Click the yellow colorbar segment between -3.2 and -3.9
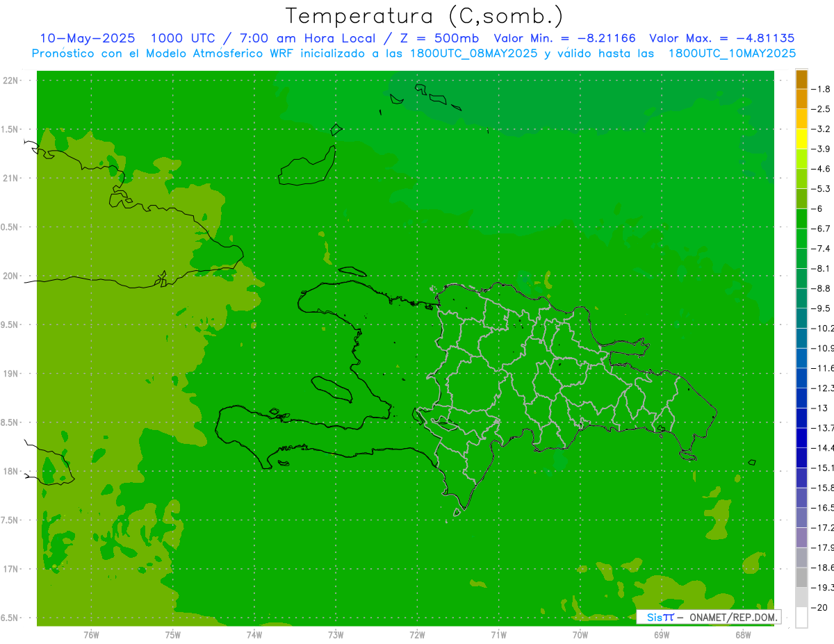Image resolution: width=834 pixels, height=644 pixels. (801, 139)
